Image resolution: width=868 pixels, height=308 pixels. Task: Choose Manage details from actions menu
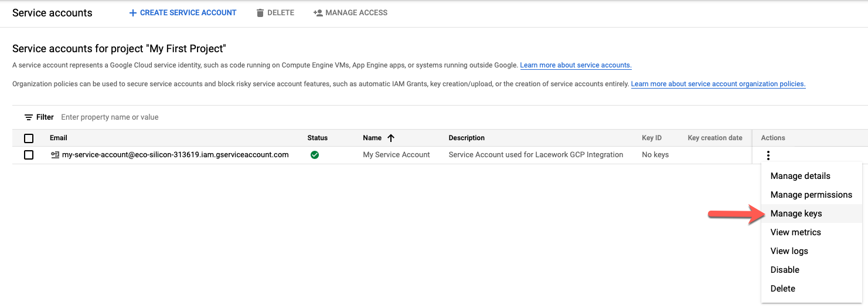click(x=811, y=176)
